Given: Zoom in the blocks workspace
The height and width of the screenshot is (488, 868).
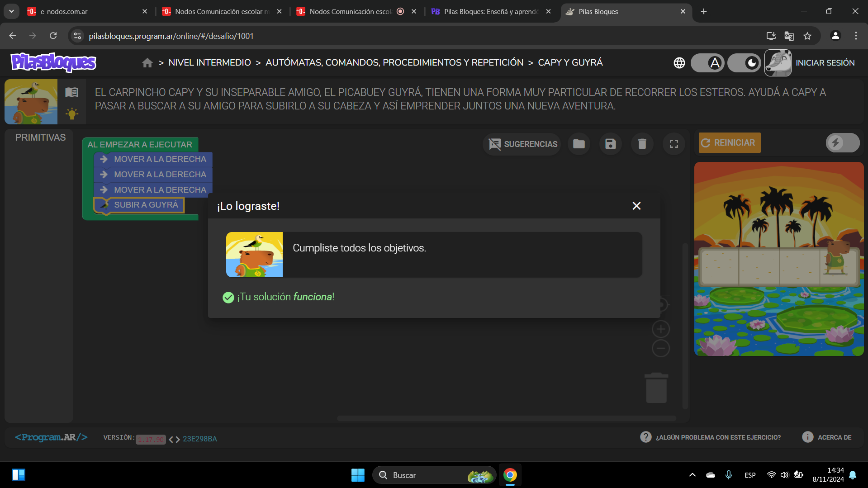Looking at the screenshot, I should 660,329.
